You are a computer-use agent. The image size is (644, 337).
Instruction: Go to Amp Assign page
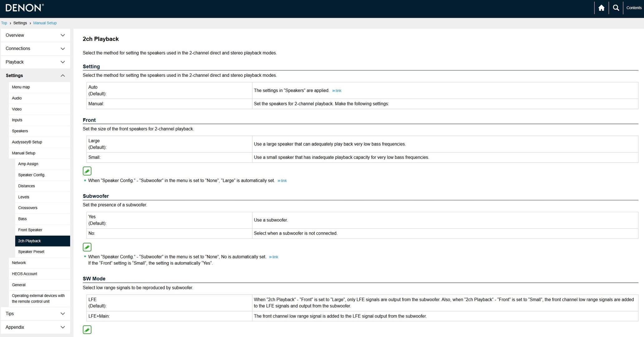click(28, 164)
